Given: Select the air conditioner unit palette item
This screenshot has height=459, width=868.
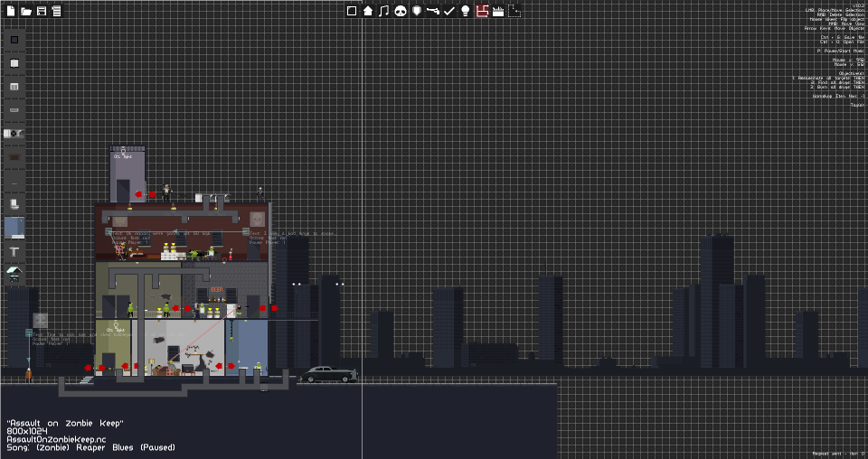Looking at the screenshot, I should [x=14, y=134].
